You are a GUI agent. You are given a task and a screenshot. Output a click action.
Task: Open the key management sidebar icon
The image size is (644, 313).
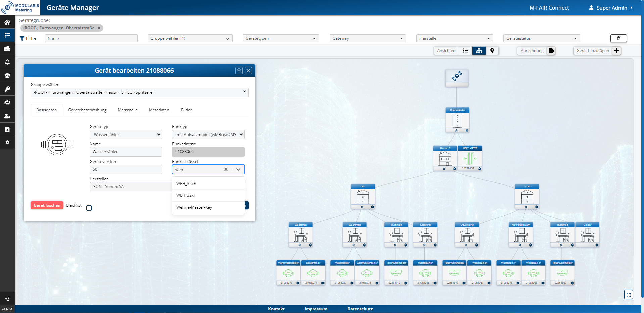[7, 89]
